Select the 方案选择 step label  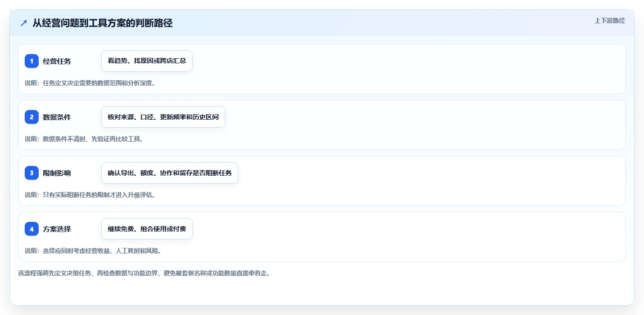57,229
